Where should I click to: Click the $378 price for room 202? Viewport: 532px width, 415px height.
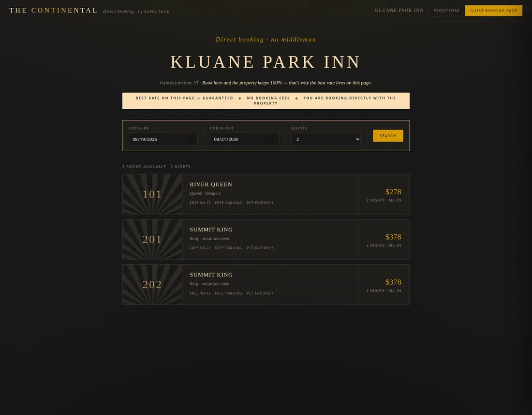pos(393,282)
